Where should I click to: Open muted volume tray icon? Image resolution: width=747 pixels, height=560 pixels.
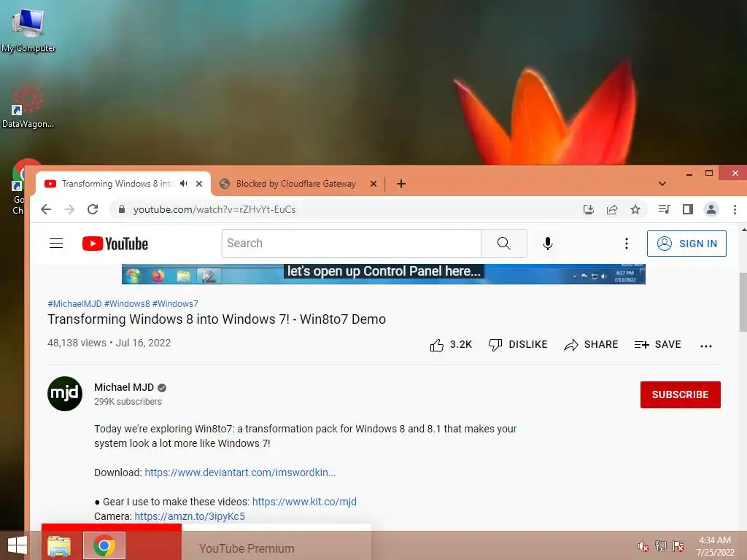pos(643,546)
